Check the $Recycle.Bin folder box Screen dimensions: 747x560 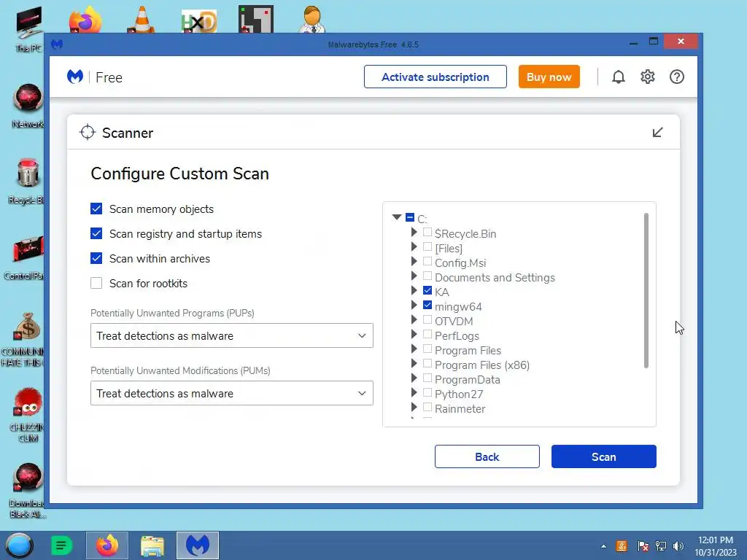click(427, 232)
